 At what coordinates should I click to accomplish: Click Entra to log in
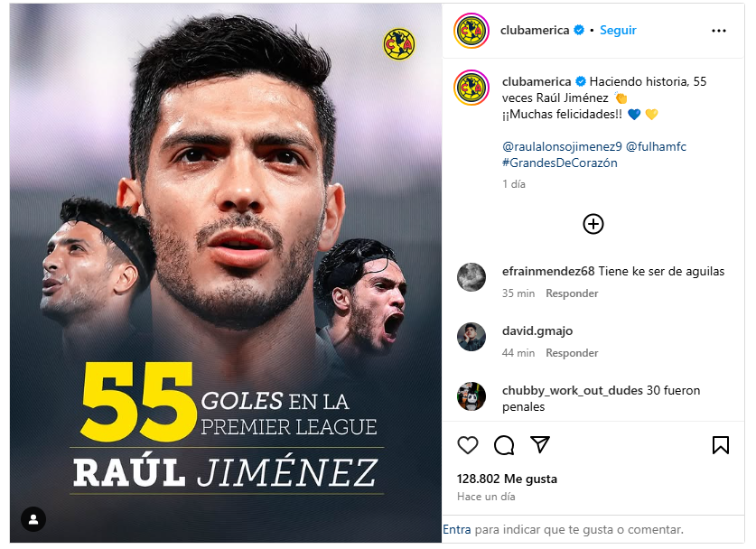pyautogui.click(x=457, y=529)
